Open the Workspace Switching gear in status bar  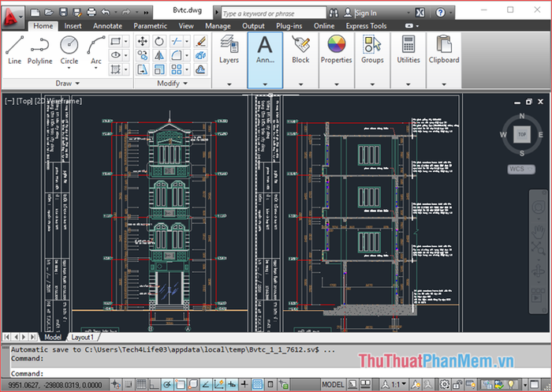(x=445, y=384)
